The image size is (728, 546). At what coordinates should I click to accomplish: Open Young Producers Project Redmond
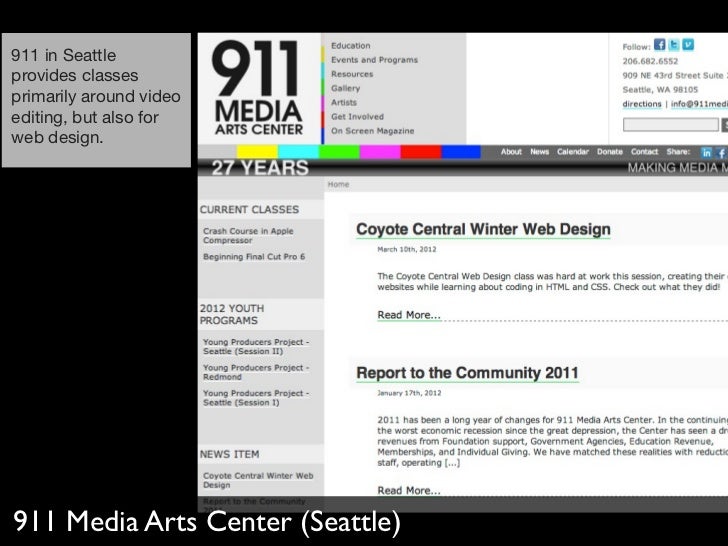pos(256,372)
